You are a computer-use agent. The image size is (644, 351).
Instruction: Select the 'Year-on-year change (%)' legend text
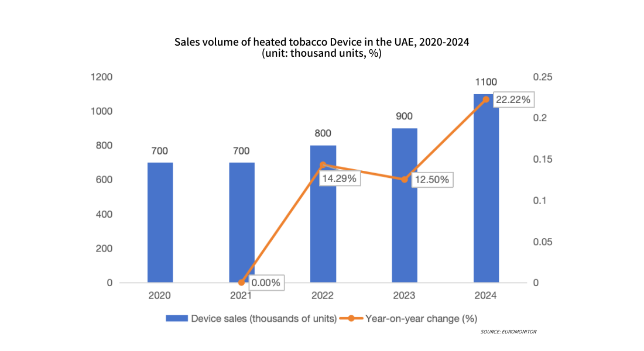421,318
